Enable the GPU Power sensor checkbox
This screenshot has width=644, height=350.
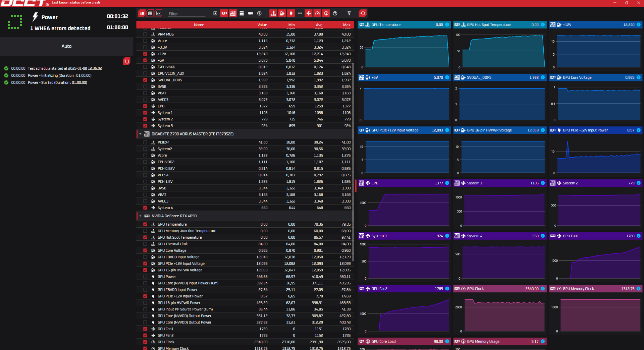coord(145,277)
